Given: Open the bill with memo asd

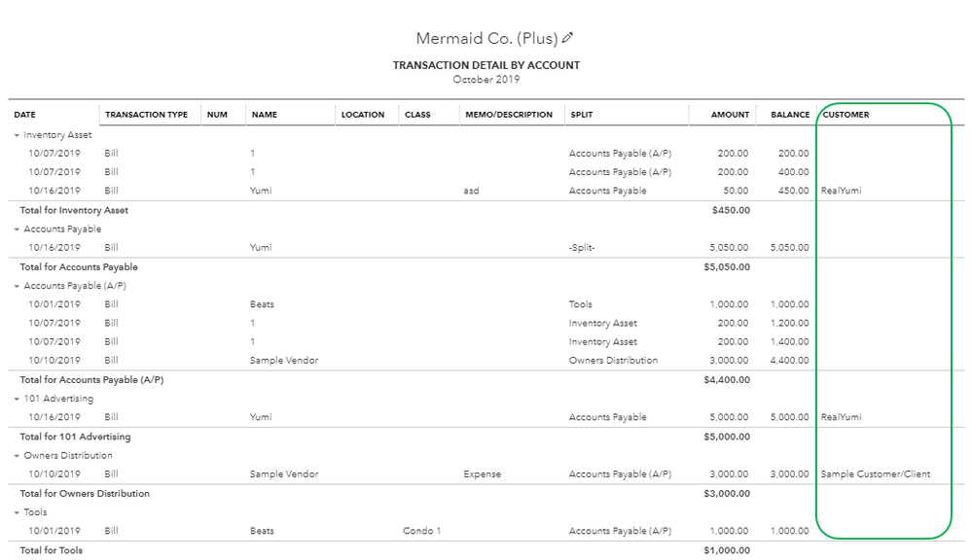Looking at the screenshot, I should coord(472,192).
